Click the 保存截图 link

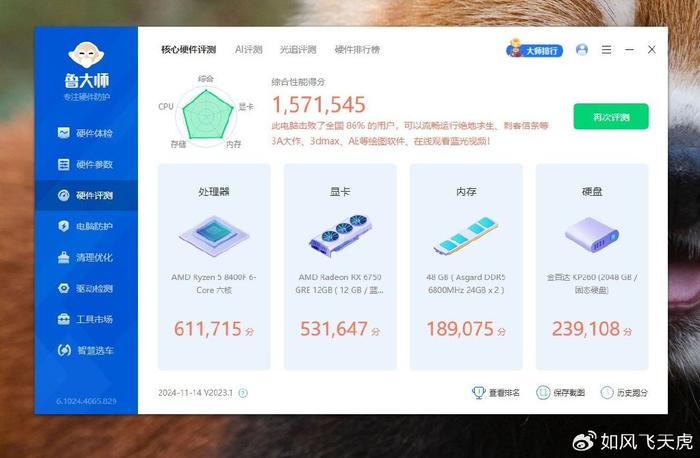569,393
